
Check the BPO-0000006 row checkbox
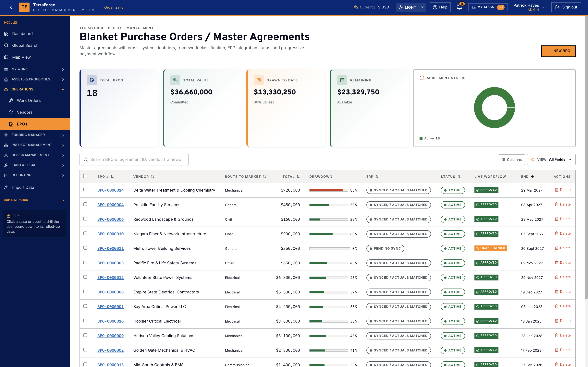85,219
